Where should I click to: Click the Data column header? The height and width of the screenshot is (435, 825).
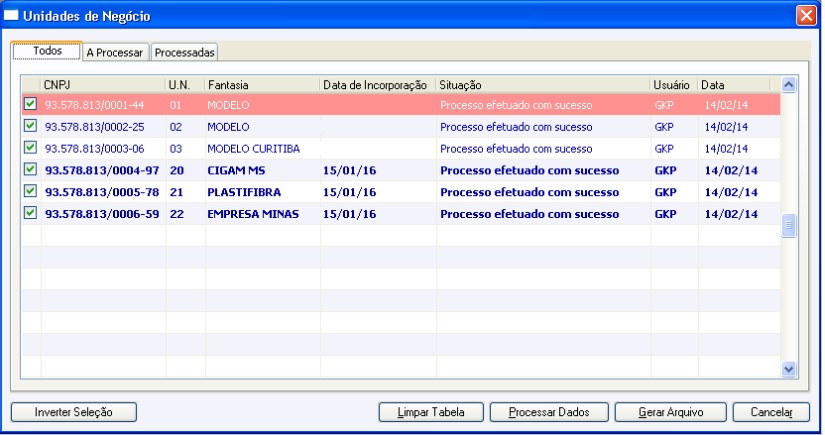click(734, 85)
